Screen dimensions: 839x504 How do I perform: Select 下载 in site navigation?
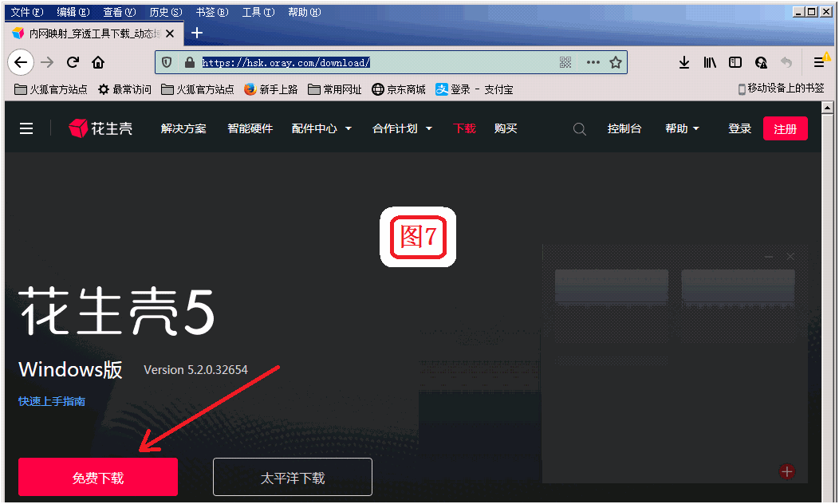[x=464, y=128]
